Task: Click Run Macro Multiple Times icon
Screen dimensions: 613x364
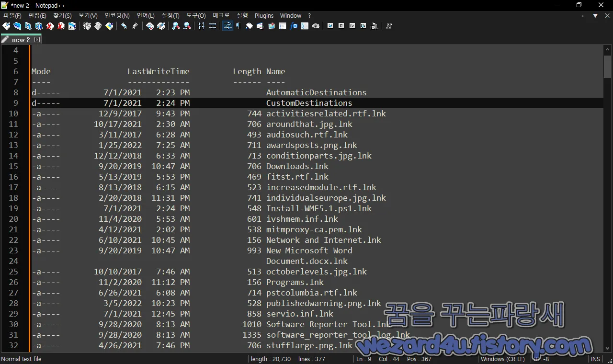Action: tap(363, 26)
